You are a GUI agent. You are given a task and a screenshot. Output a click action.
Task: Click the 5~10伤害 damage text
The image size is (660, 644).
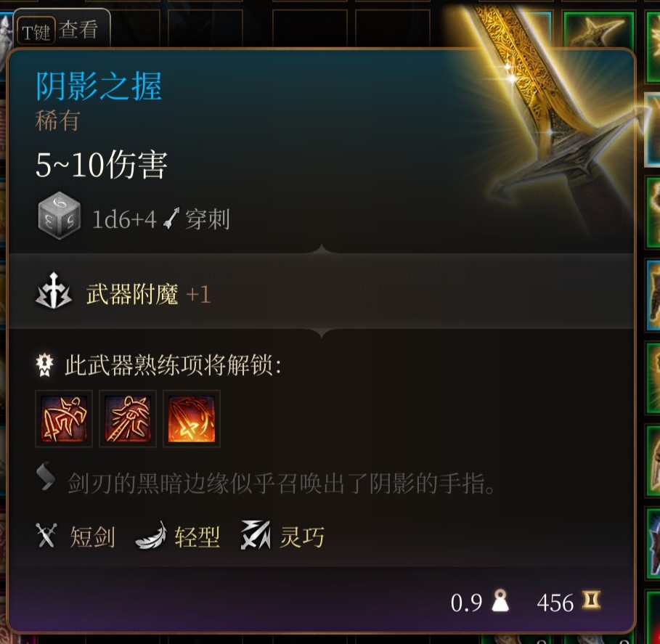[x=102, y=164]
